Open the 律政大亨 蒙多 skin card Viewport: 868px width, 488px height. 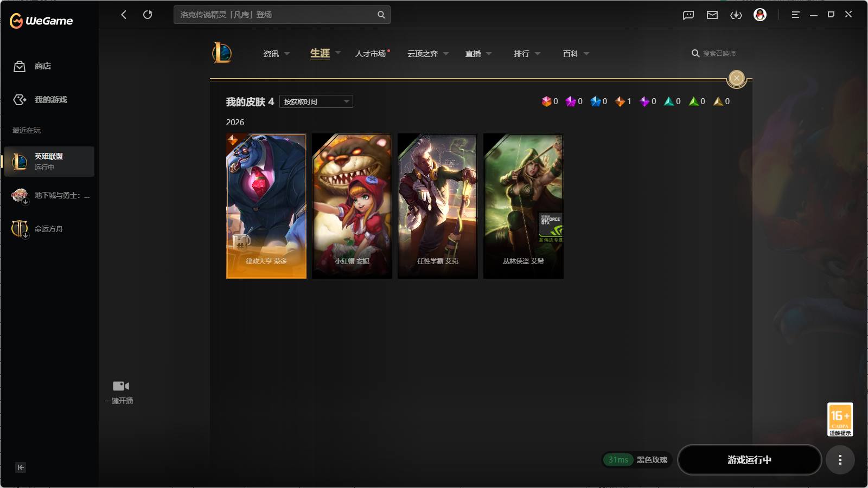(x=266, y=206)
